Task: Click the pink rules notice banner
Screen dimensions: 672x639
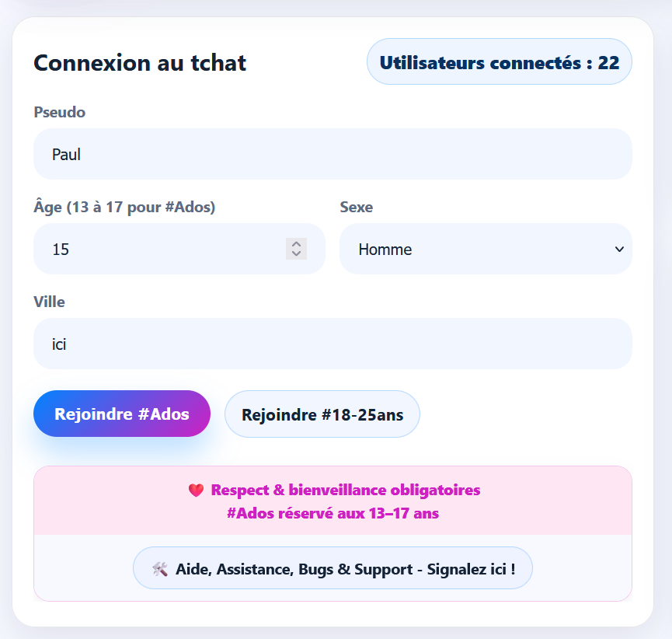Action: (333, 501)
